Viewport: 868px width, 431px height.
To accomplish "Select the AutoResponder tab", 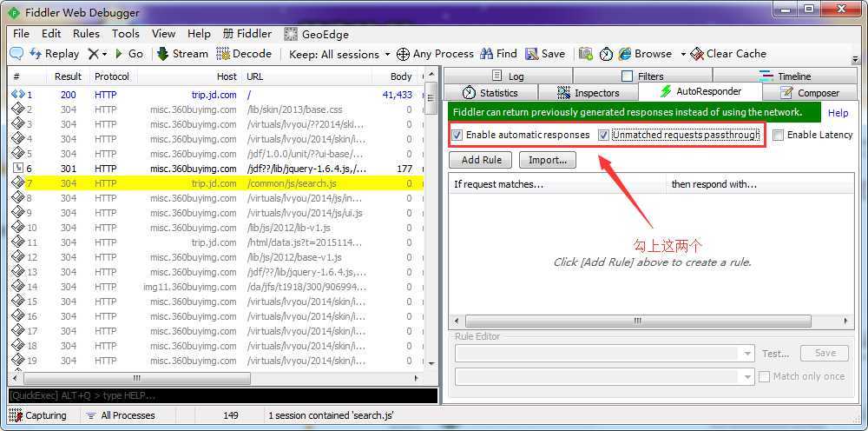I will [700, 91].
